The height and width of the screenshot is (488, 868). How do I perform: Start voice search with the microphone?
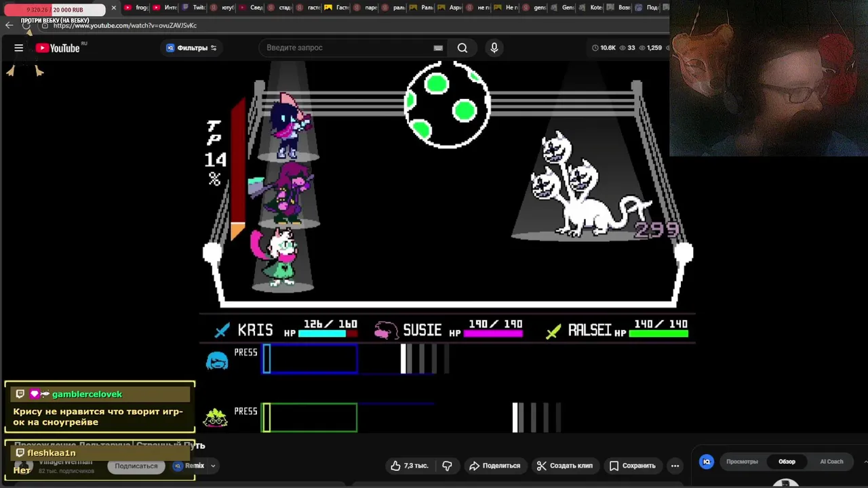pyautogui.click(x=494, y=47)
